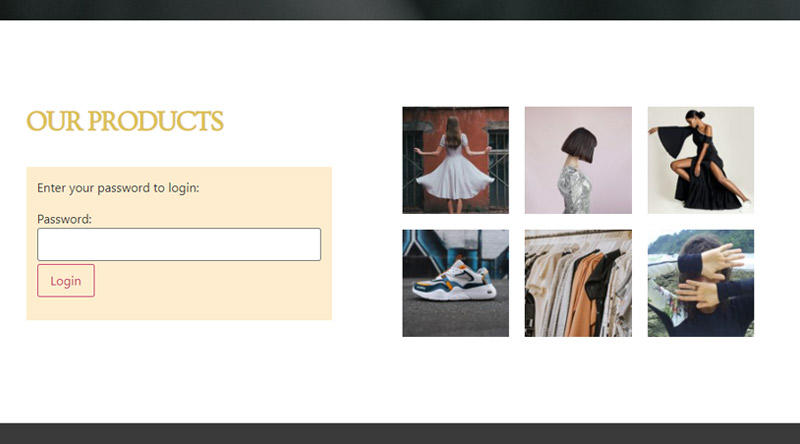Click the wide black sleeve of the dress
This screenshot has width=800, height=444.
tap(673, 140)
